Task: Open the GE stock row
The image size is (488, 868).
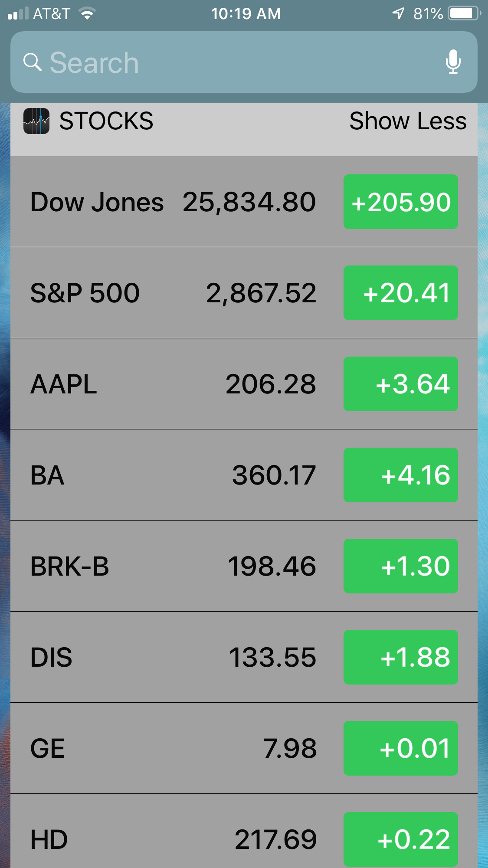Action: pos(244,748)
